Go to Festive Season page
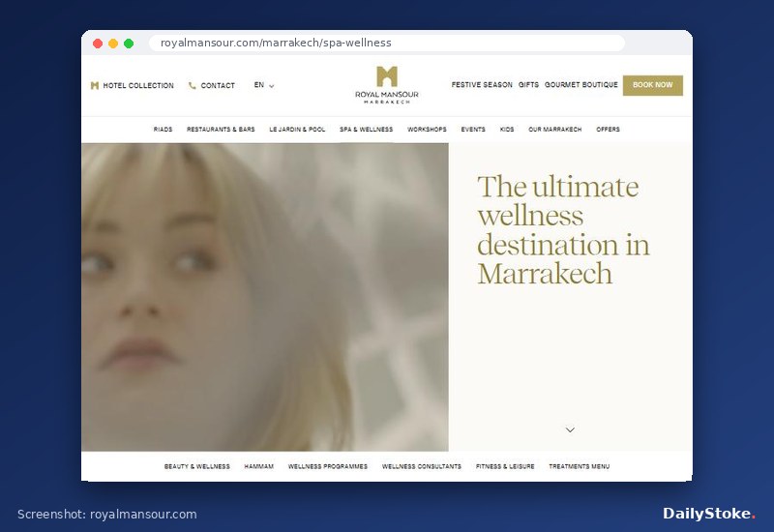Viewport: 774px width, 532px height. pyautogui.click(x=482, y=85)
